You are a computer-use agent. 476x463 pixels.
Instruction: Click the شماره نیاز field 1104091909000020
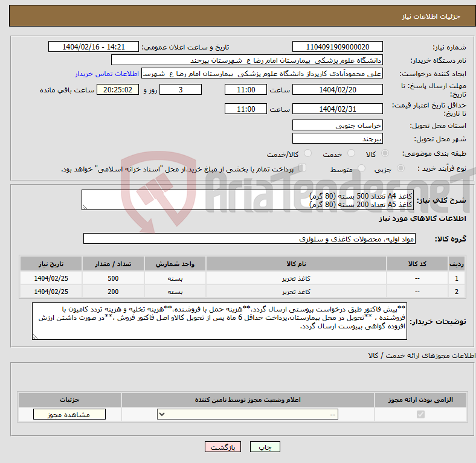(337, 47)
